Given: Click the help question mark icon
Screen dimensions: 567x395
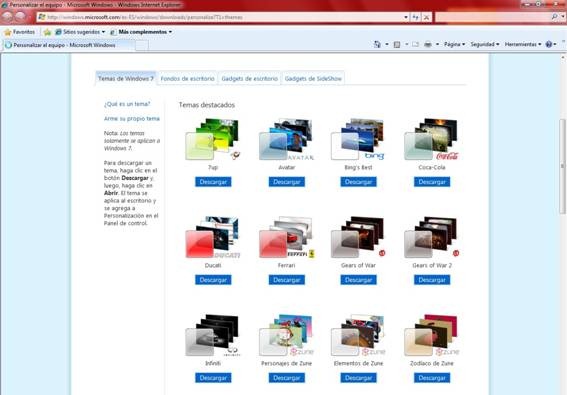Looking at the screenshot, I should click(x=549, y=44).
